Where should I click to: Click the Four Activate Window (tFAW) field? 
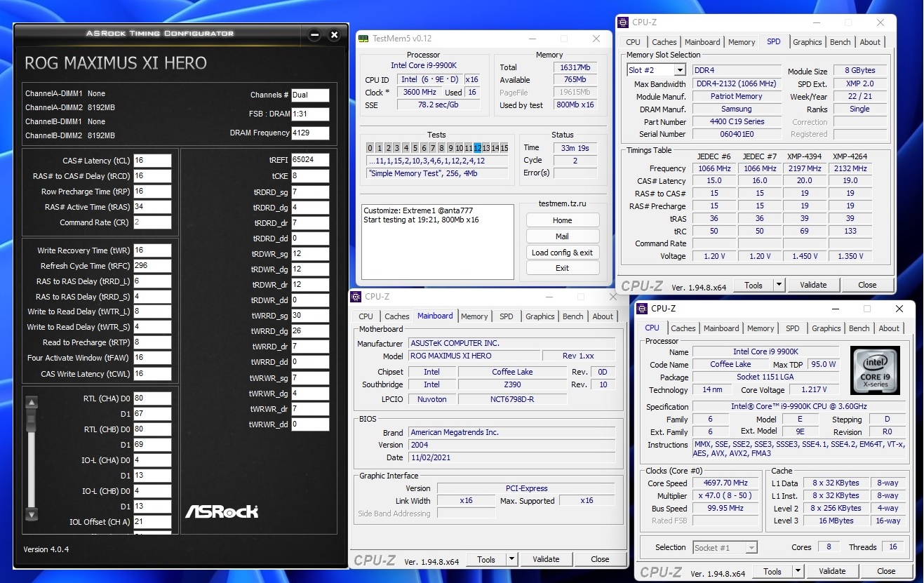[x=152, y=358]
